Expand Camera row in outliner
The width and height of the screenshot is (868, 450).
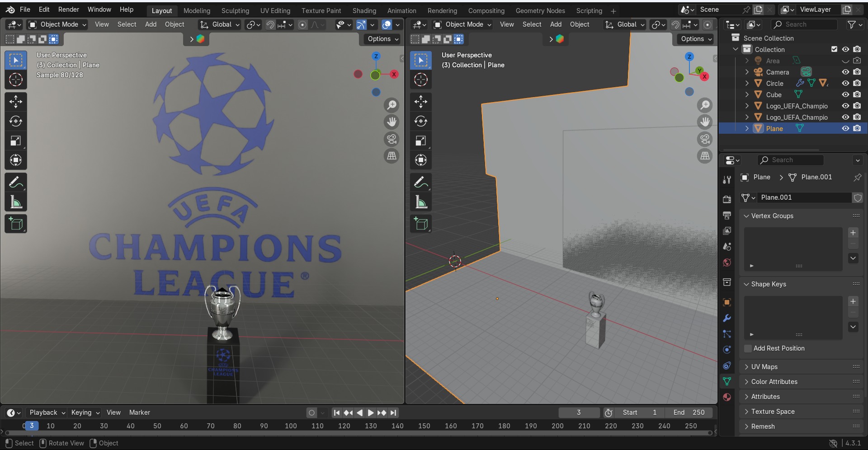[747, 72]
